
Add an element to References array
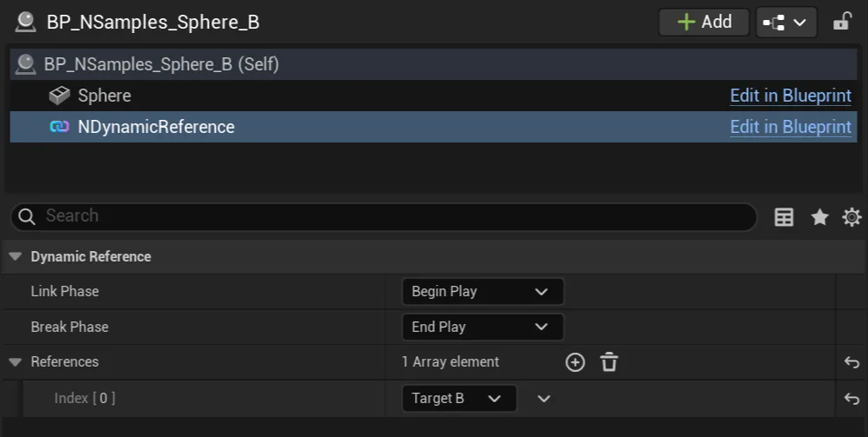pyautogui.click(x=575, y=362)
